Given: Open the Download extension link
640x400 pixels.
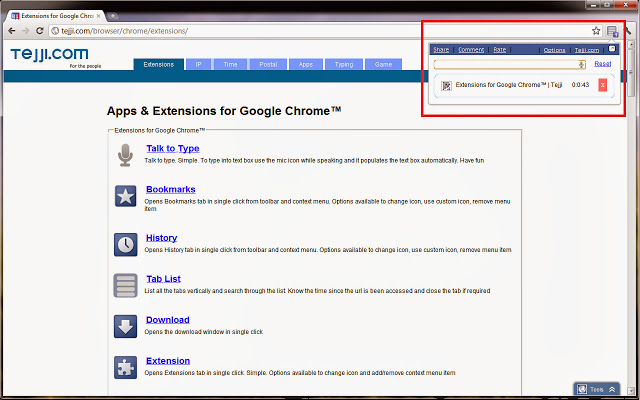Looking at the screenshot, I should click(x=167, y=320).
